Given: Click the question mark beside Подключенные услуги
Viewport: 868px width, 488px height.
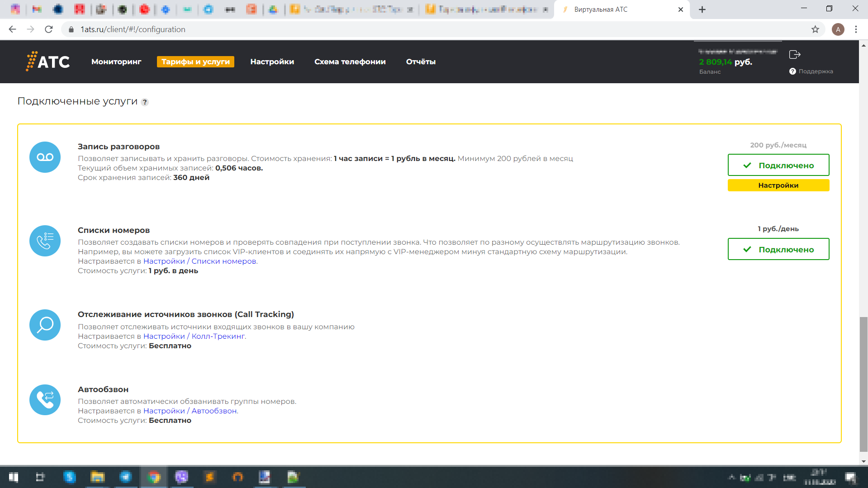Looking at the screenshot, I should click(145, 102).
